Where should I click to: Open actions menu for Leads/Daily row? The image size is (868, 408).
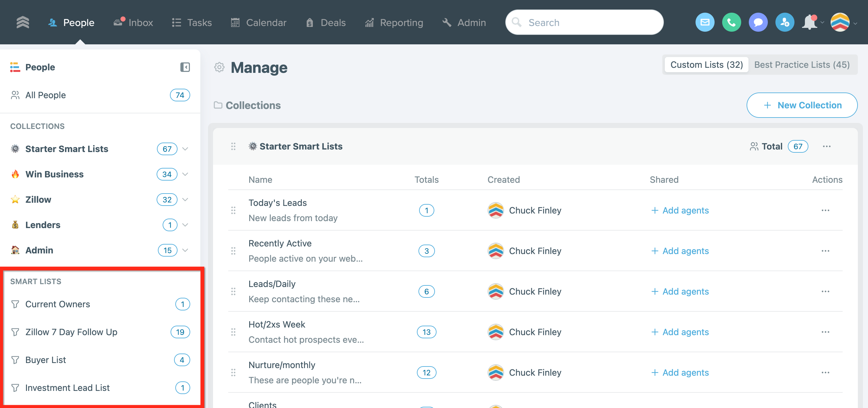[x=825, y=291]
